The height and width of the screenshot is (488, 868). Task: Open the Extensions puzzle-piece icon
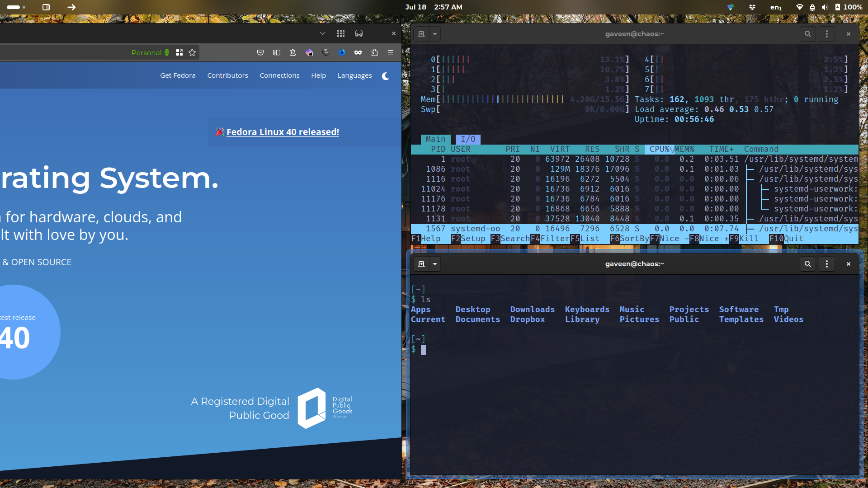coord(374,52)
